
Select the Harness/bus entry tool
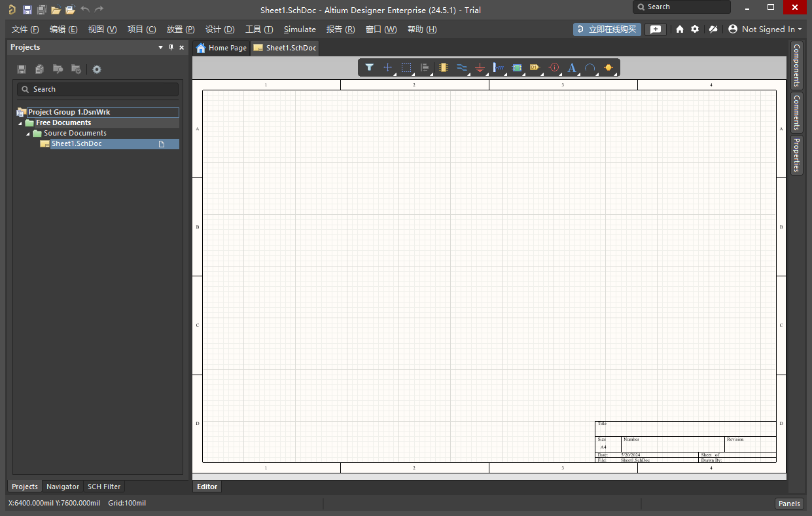[499, 67]
